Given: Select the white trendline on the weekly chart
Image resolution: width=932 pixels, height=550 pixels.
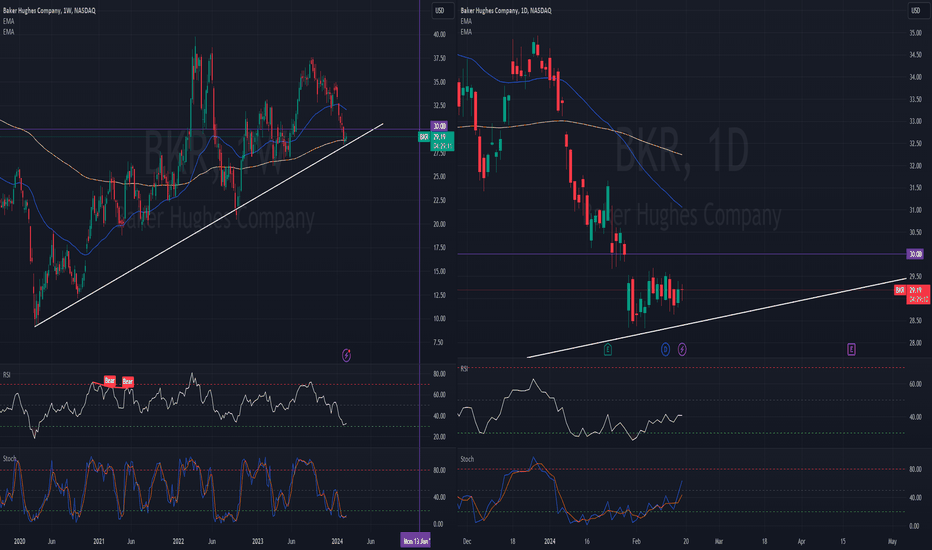Looking at the screenshot, I should pos(208,225).
